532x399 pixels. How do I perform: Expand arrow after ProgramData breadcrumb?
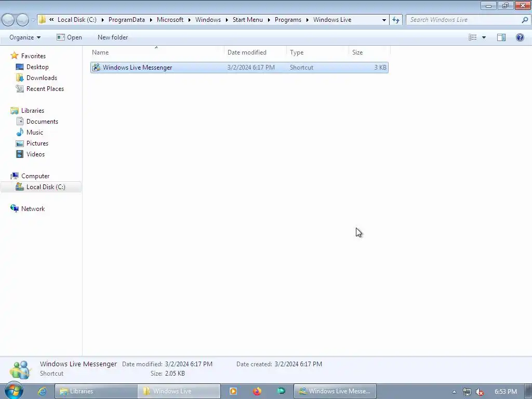[x=151, y=20]
